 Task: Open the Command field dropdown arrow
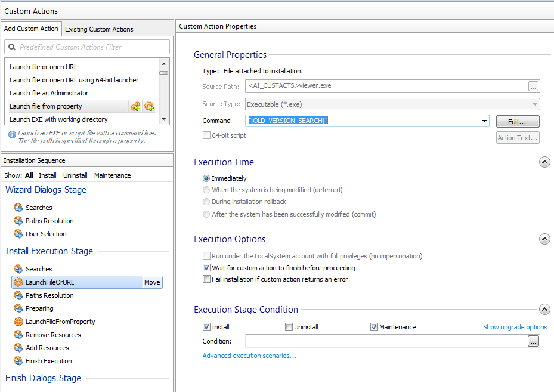click(x=484, y=122)
